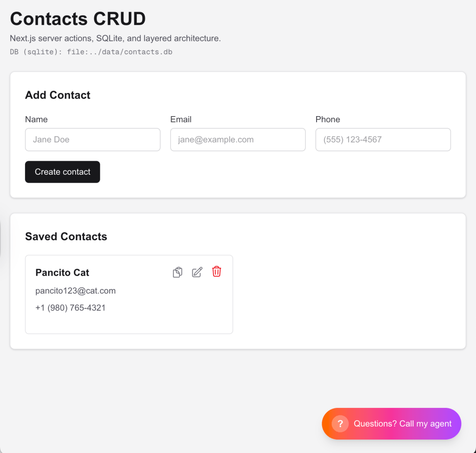476x453 pixels.
Task: Click the Saved Contacts section heading
Action: click(66, 236)
